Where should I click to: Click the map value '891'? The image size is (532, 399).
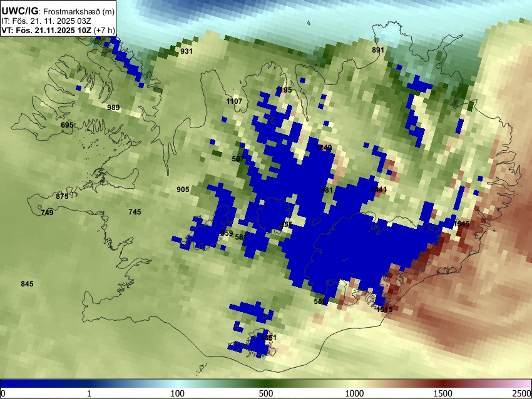pos(378,50)
